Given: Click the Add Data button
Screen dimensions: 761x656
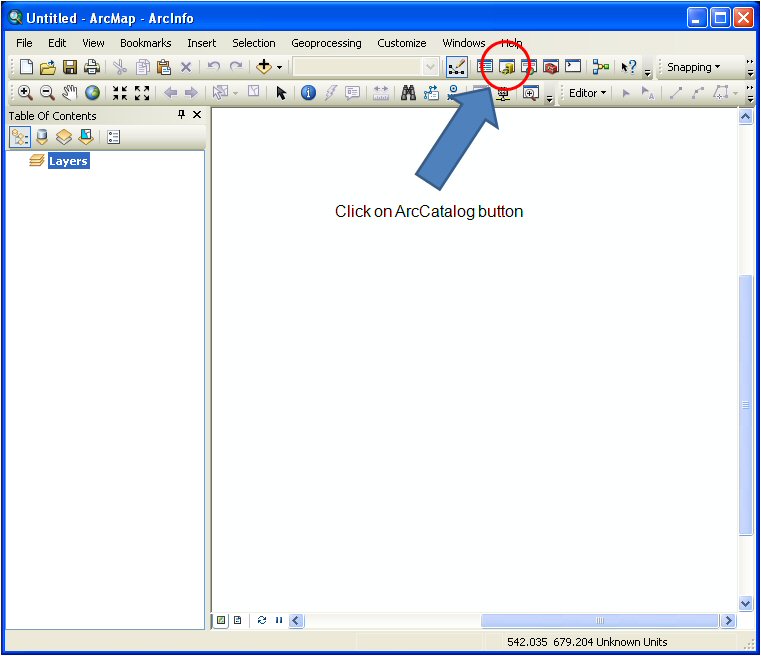Looking at the screenshot, I should tap(264, 66).
